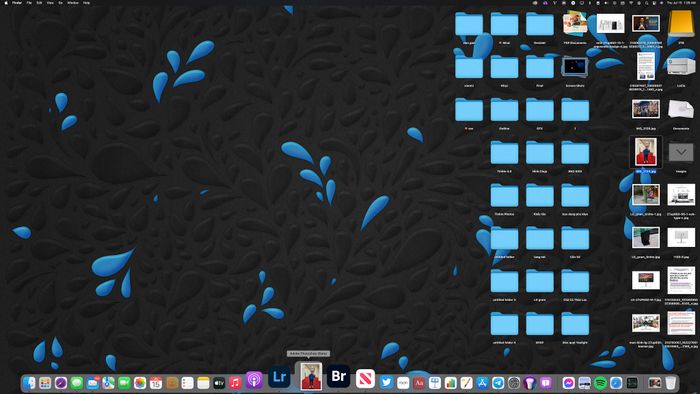This screenshot has width=700, height=394.
Task: Open the File menu
Action: (x=29, y=3)
